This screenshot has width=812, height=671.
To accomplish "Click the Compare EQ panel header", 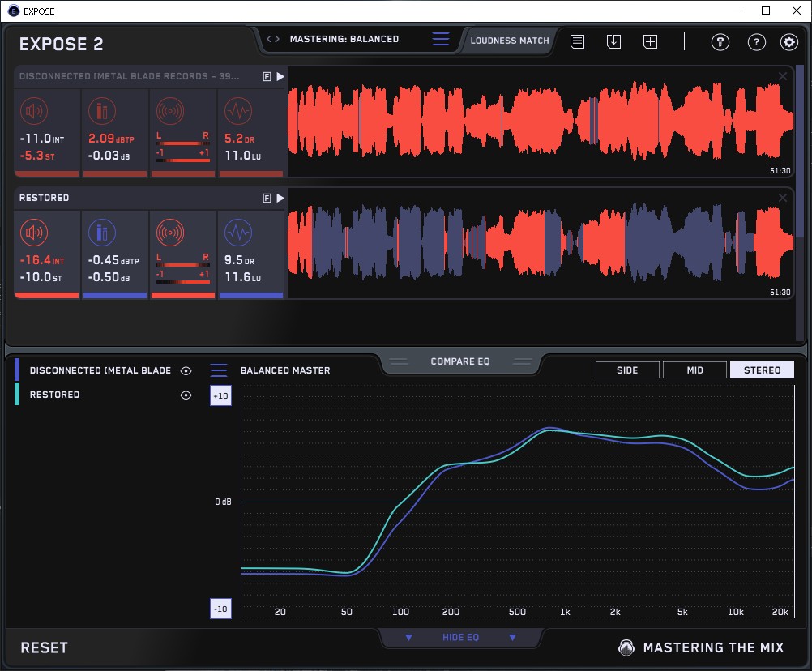I will coord(460,361).
